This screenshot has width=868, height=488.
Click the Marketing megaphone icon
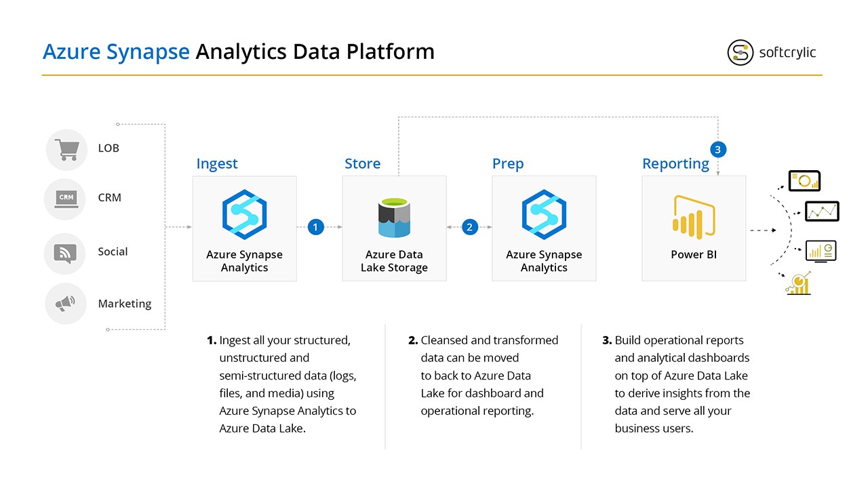click(66, 304)
